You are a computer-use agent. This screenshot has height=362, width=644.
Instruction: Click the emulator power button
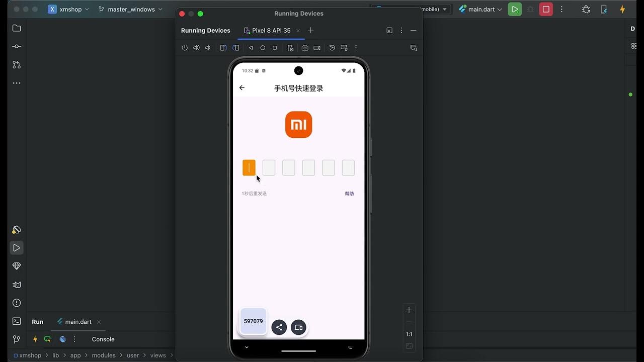click(x=185, y=48)
